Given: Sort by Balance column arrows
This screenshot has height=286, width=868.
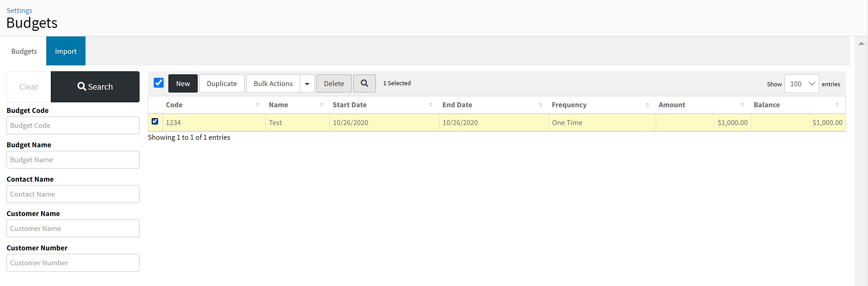Looking at the screenshot, I should click(837, 105).
